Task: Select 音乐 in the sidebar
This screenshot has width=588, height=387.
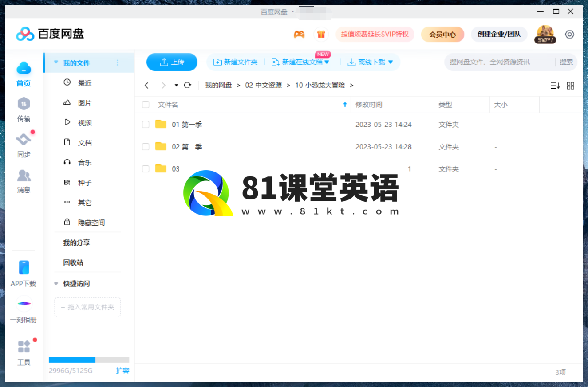Action: click(85, 162)
